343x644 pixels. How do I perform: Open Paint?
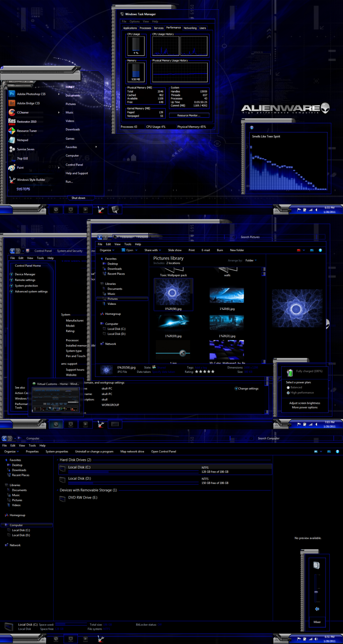(x=20, y=167)
